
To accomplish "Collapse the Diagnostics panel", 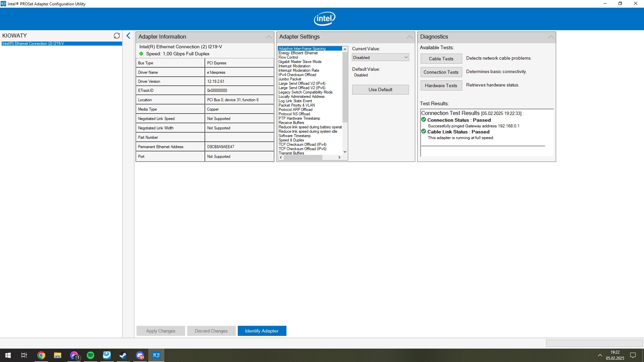I will 551,37.
